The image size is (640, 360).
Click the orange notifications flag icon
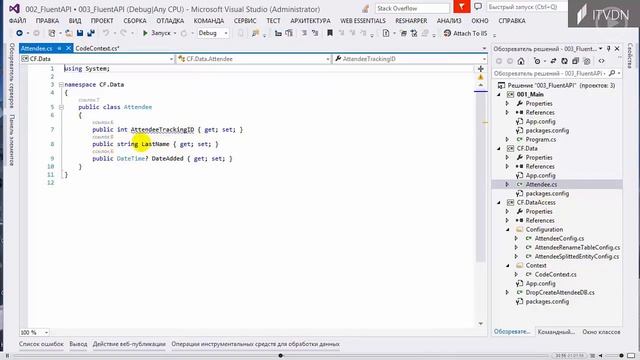[462, 7]
